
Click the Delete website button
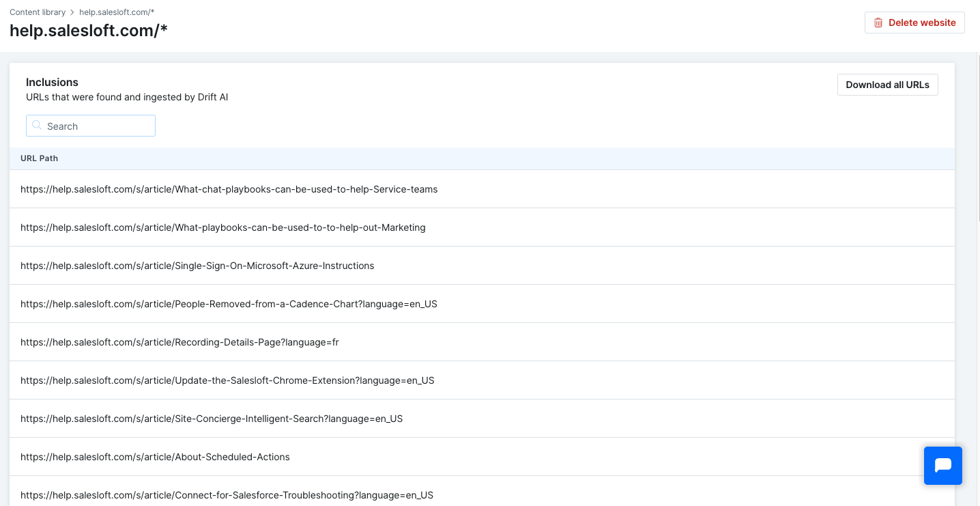click(x=914, y=23)
